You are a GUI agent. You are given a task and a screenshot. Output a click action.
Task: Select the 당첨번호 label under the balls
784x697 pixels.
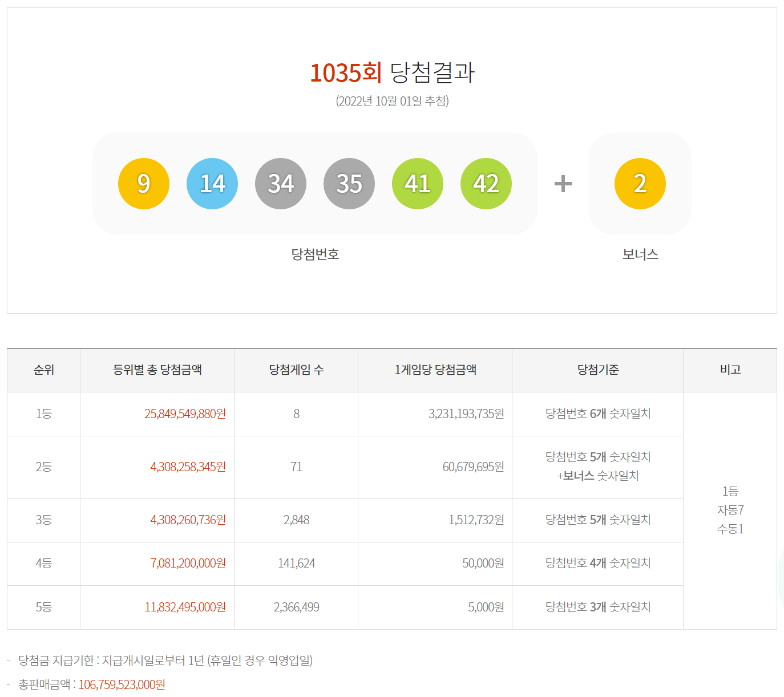314,254
